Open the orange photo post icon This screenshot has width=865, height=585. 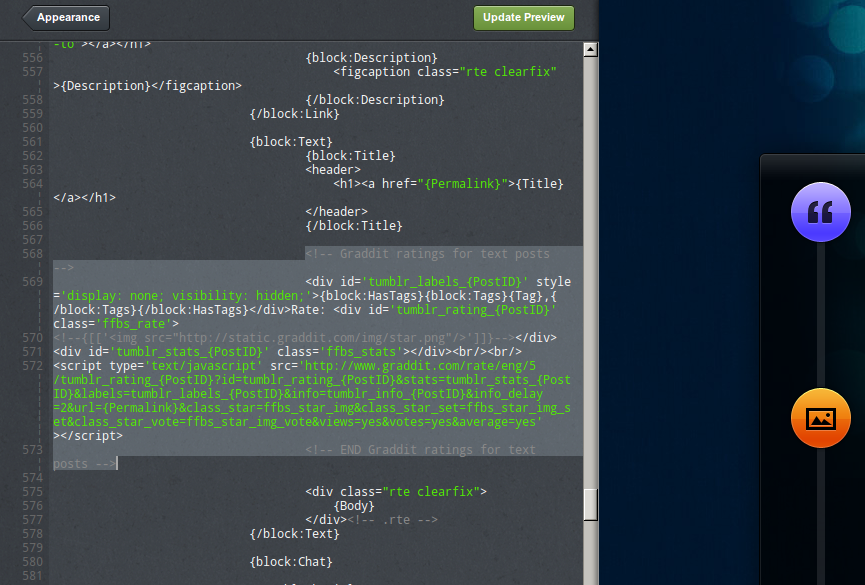pyautogui.click(x=820, y=418)
